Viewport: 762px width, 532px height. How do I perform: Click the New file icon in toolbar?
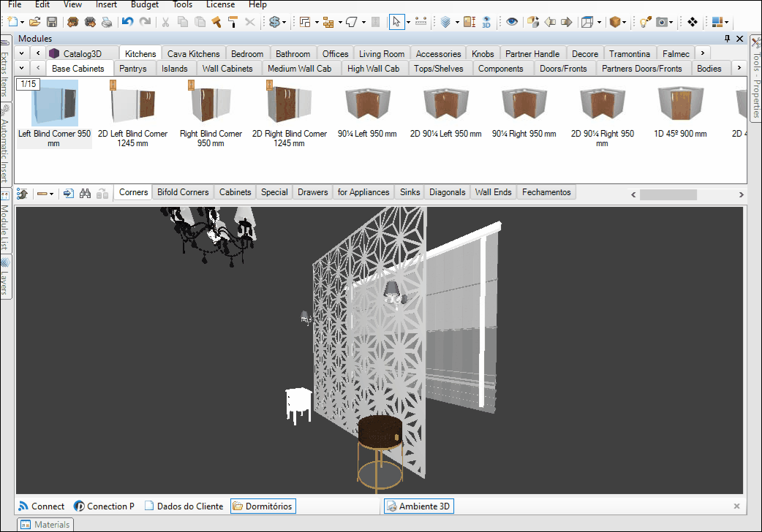coord(12,22)
